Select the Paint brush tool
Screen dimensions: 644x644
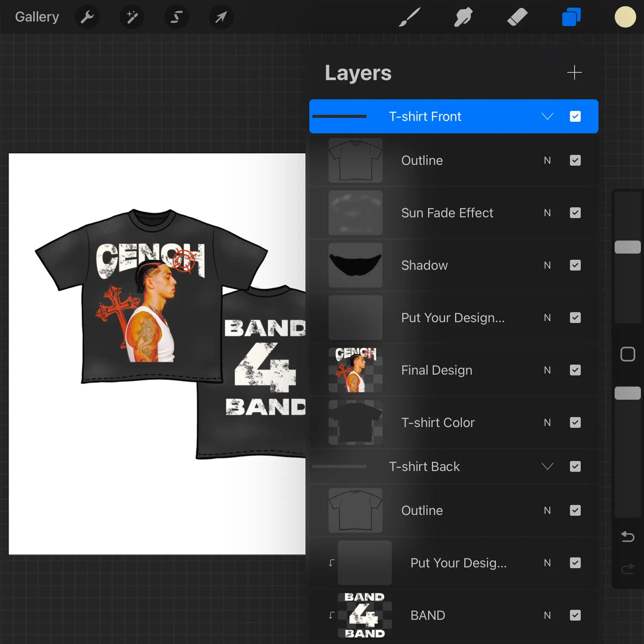click(x=409, y=17)
